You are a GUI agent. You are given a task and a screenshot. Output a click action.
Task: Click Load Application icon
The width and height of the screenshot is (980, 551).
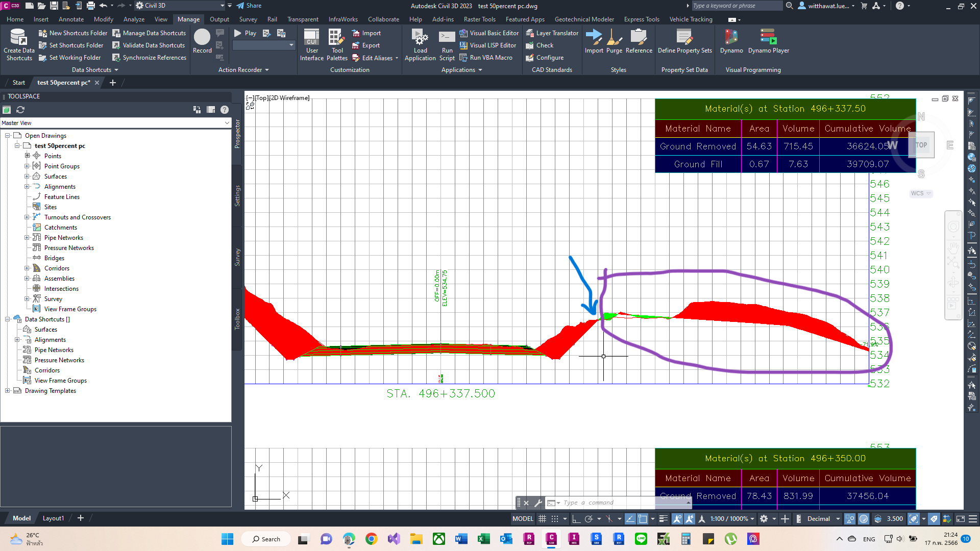(x=420, y=45)
